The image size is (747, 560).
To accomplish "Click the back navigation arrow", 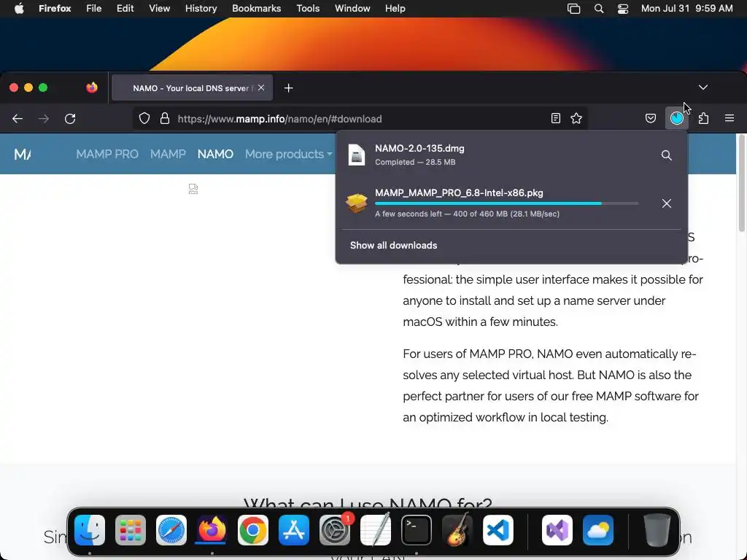I will 18,119.
